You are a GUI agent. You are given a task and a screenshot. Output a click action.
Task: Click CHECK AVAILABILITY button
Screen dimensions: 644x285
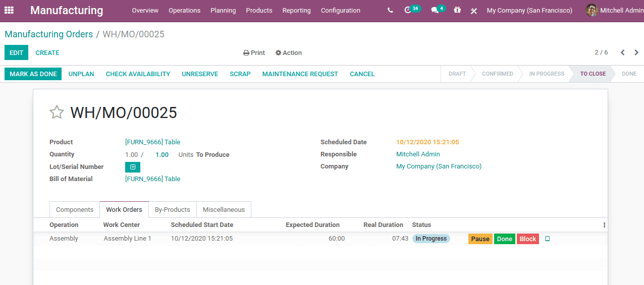click(x=138, y=74)
